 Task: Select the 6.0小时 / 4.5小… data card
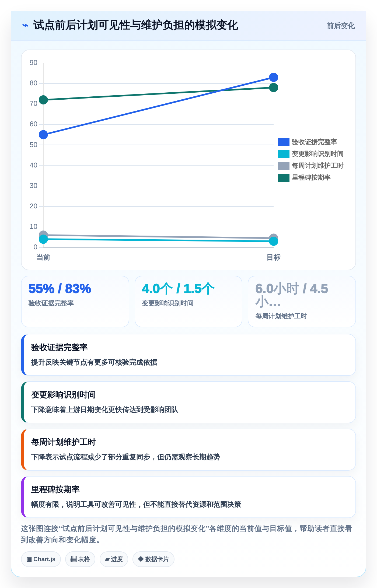[302, 302]
